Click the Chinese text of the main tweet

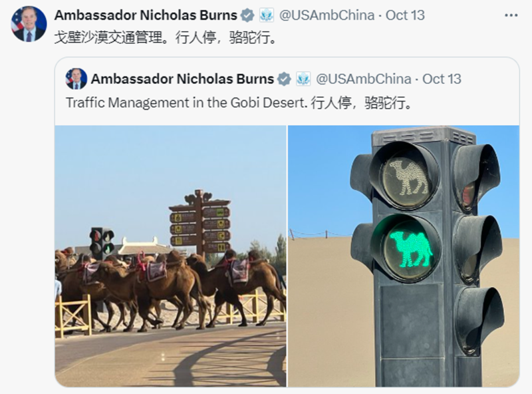click(166, 37)
